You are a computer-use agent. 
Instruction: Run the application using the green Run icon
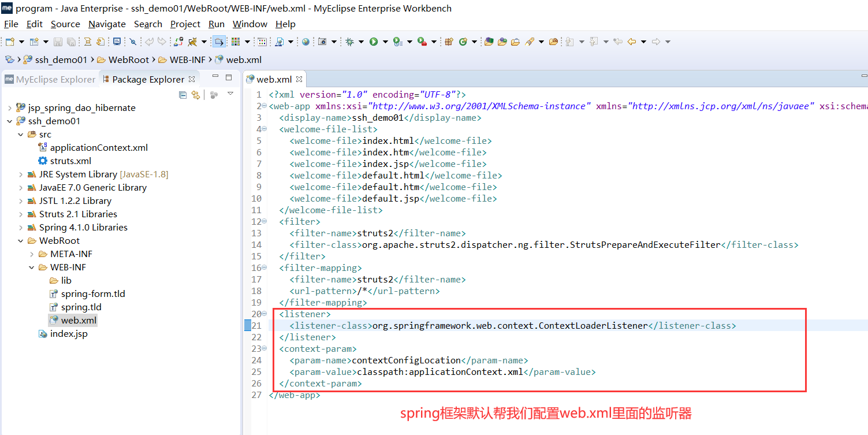click(374, 41)
